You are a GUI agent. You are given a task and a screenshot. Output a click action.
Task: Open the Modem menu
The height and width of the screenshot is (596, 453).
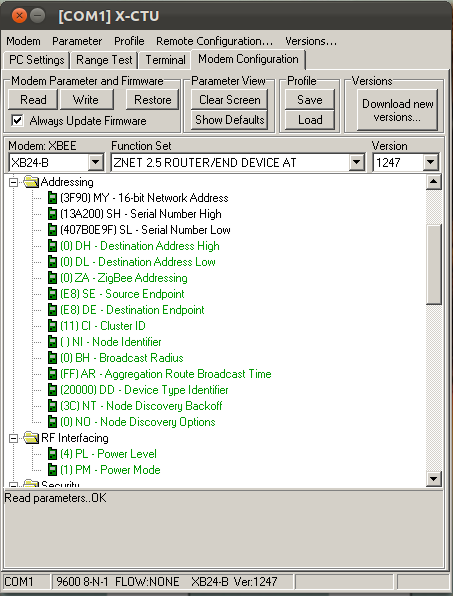(x=23, y=41)
